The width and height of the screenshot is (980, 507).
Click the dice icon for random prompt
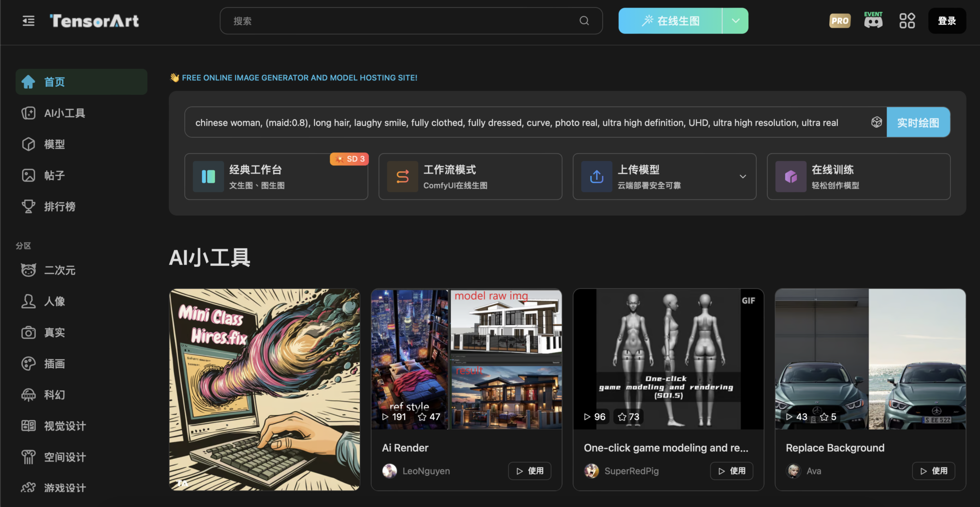tap(876, 122)
